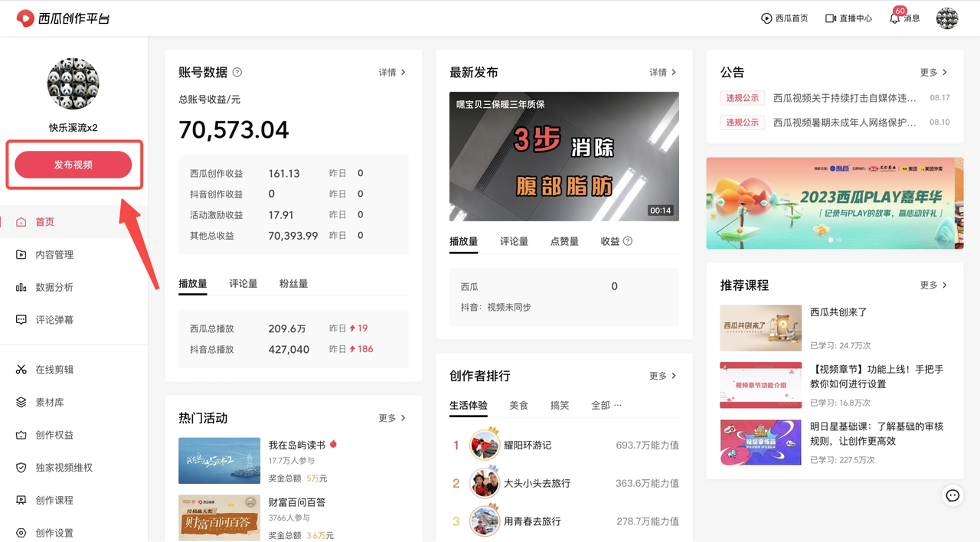Image resolution: width=980 pixels, height=542 pixels.
Task: Open activity 我在岛屿读书
Action: [x=297, y=445]
